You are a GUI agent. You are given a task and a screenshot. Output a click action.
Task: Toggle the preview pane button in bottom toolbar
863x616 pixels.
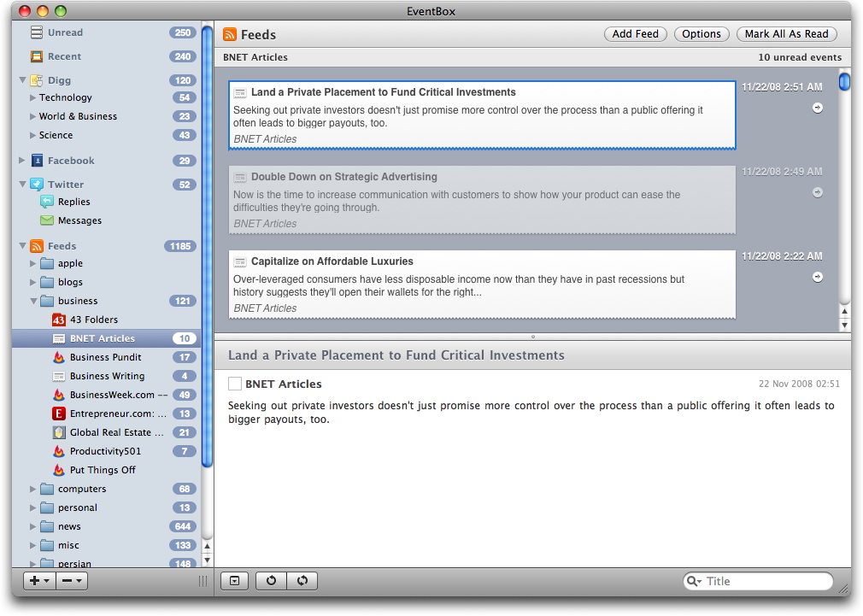click(234, 581)
